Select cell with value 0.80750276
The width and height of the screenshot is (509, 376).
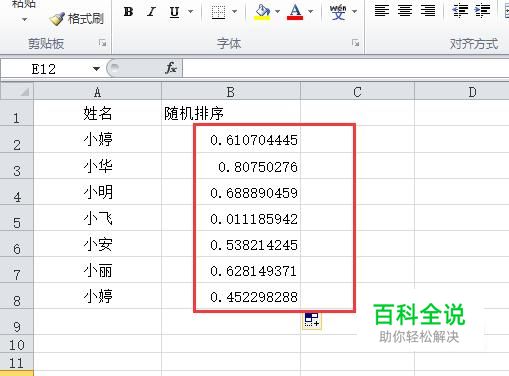231,166
